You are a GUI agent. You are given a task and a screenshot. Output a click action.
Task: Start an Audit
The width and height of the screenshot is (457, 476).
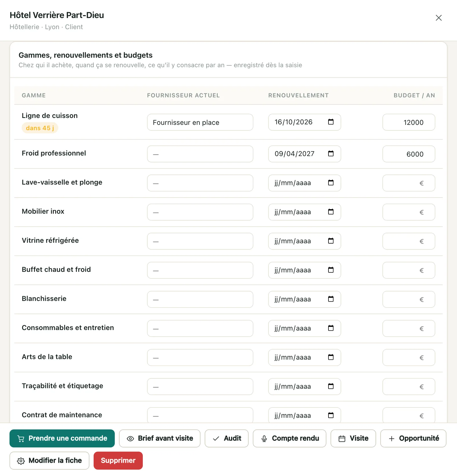point(227,438)
